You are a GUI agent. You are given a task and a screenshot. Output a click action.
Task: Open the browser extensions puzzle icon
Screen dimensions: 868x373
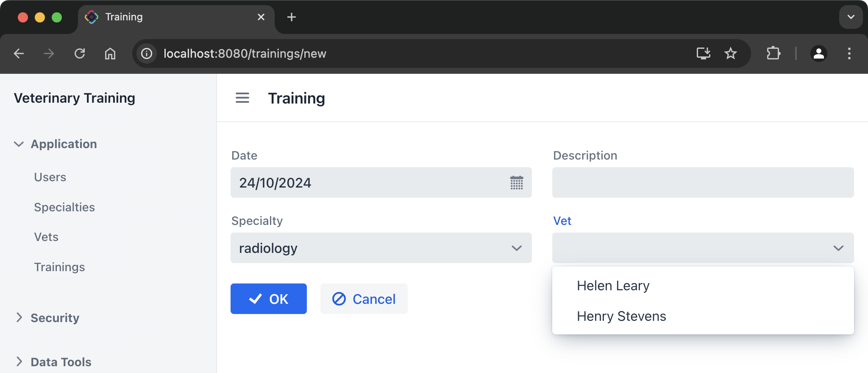(774, 53)
